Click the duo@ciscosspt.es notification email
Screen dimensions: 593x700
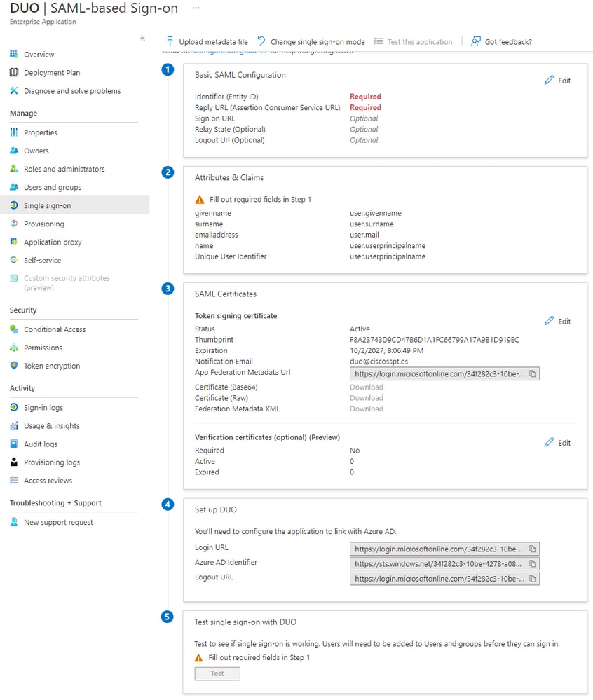pos(379,362)
